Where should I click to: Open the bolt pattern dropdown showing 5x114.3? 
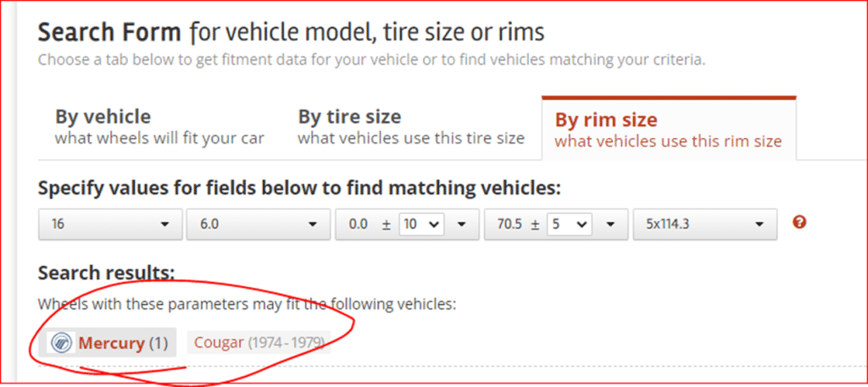(x=704, y=224)
